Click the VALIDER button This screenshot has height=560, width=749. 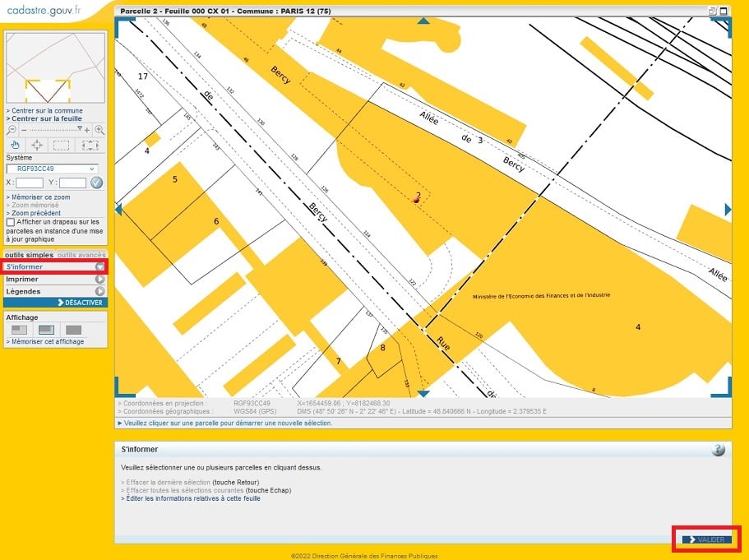[x=706, y=539]
